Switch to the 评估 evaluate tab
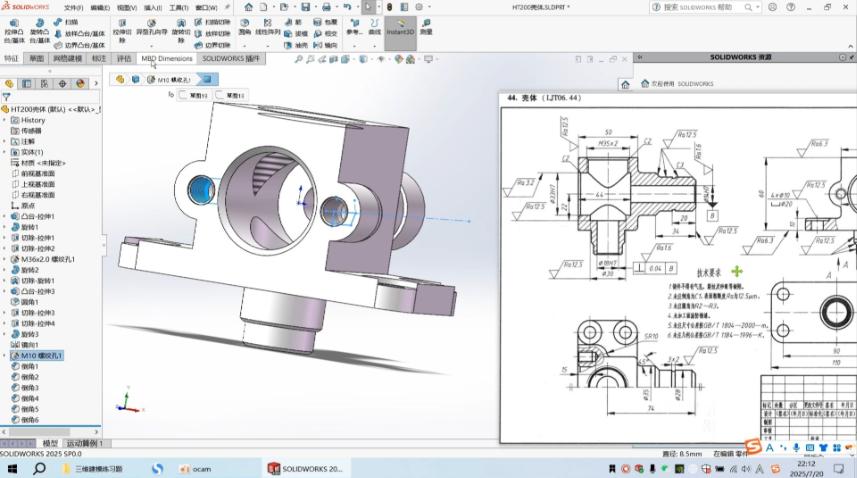Image resolution: width=857 pixels, height=478 pixels. click(124, 58)
